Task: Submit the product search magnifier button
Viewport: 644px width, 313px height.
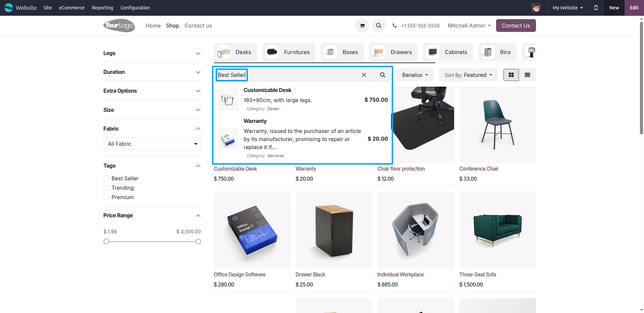Action: pos(383,75)
